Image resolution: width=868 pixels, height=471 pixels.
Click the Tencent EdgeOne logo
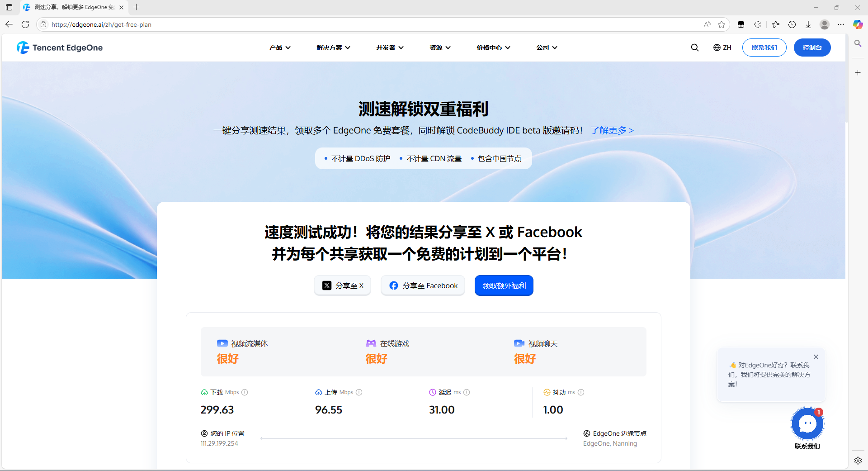click(x=59, y=47)
